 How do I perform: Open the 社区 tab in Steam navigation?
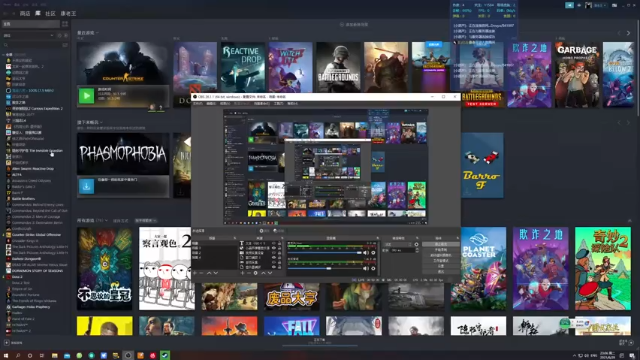[50, 13]
